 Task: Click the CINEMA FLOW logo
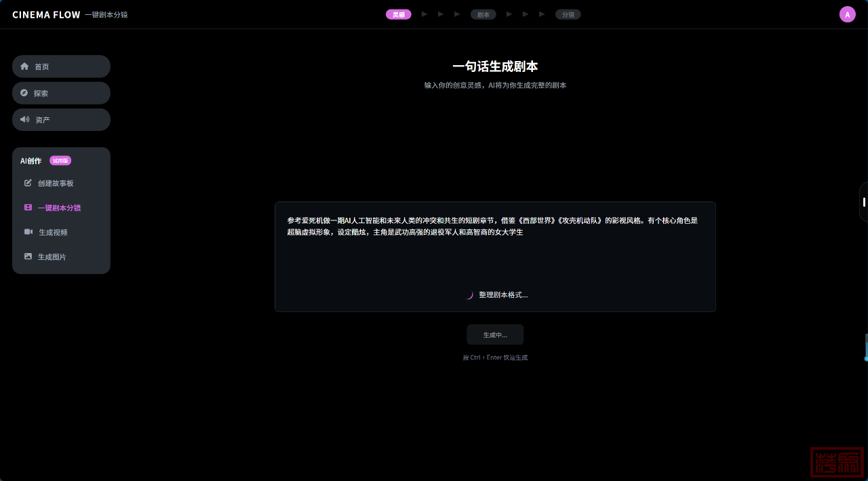46,14
